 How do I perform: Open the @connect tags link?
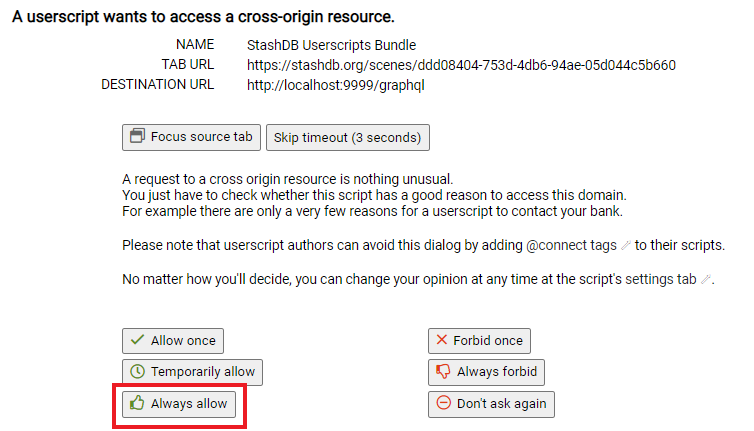pyautogui.click(x=571, y=245)
